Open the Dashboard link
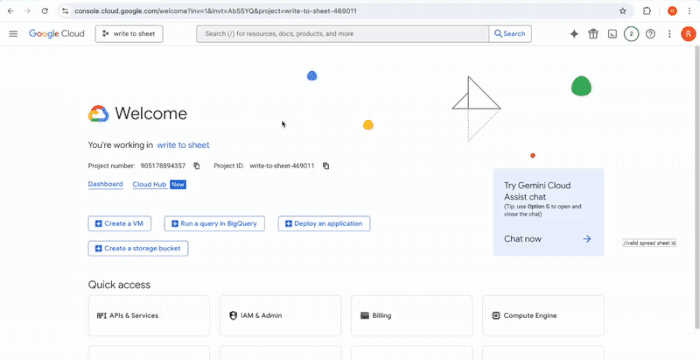Image resolution: width=700 pixels, height=360 pixels. [x=105, y=184]
